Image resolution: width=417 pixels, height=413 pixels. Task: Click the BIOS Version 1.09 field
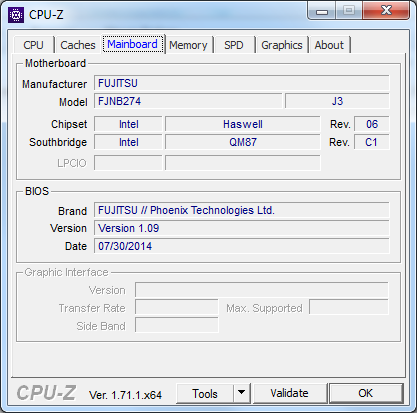[242, 228]
